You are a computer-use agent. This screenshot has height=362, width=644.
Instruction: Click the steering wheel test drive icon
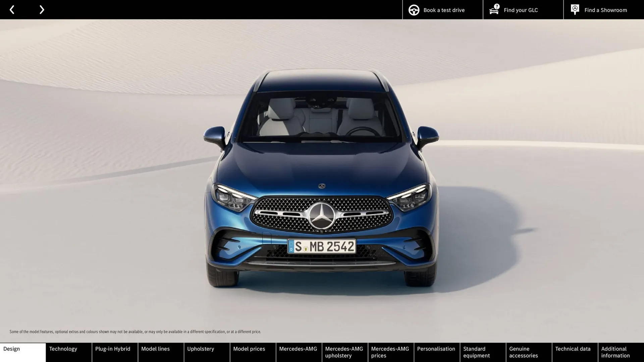click(x=414, y=10)
